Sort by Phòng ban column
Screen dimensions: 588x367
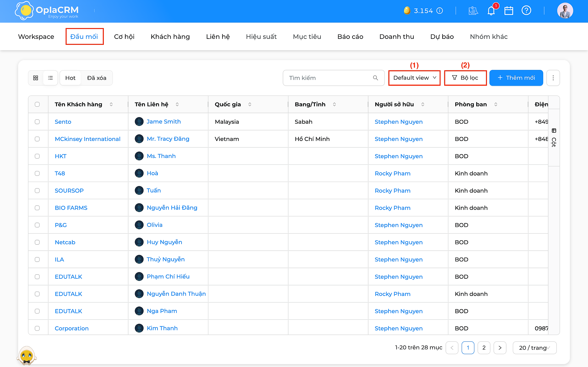pyautogui.click(x=496, y=104)
